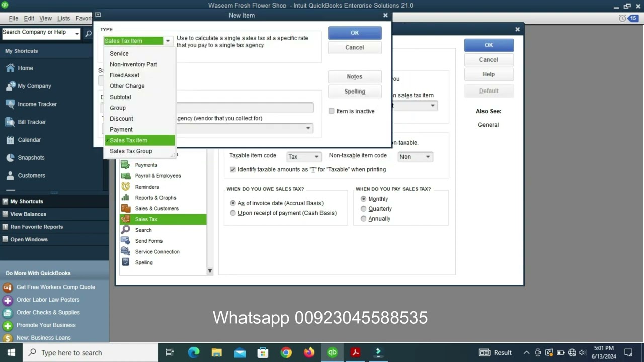This screenshot has width=644, height=362.
Task: Select Reports & Graphs preferences icon
Action: pyautogui.click(x=126, y=198)
